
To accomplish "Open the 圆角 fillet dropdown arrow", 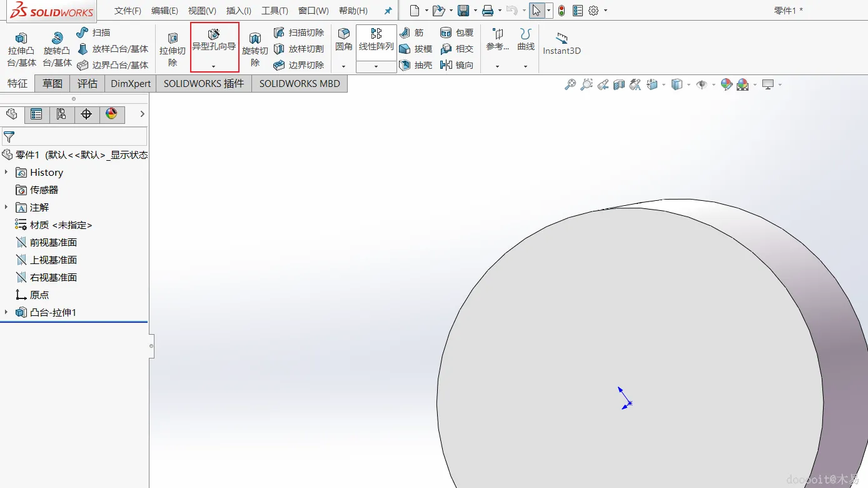I will 343,66.
